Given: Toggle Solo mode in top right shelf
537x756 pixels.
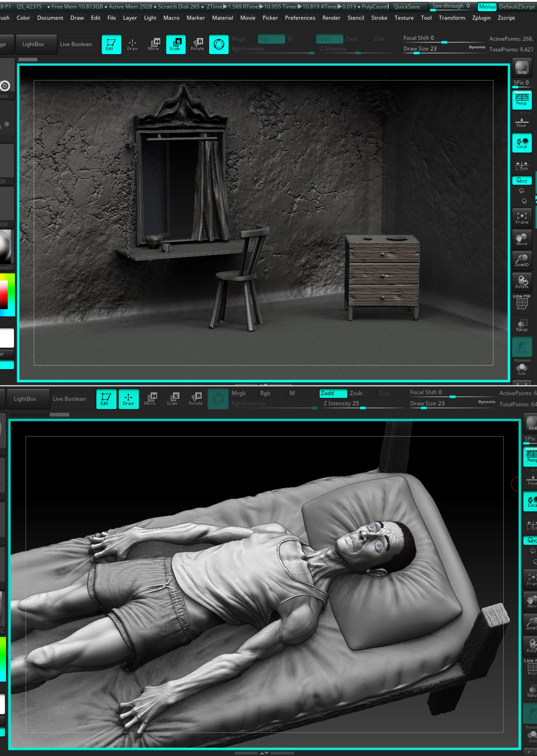Looking at the screenshot, I should click(x=522, y=368).
